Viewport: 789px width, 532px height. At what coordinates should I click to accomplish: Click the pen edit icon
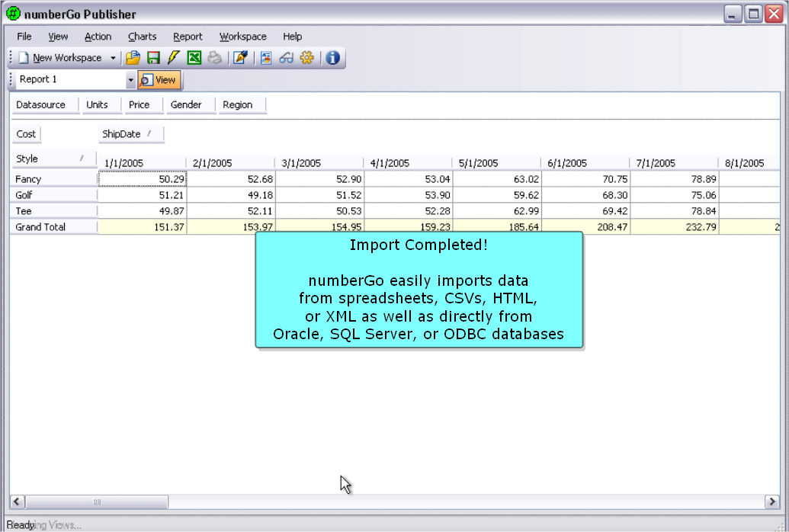pyautogui.click(x=241, y=58)
